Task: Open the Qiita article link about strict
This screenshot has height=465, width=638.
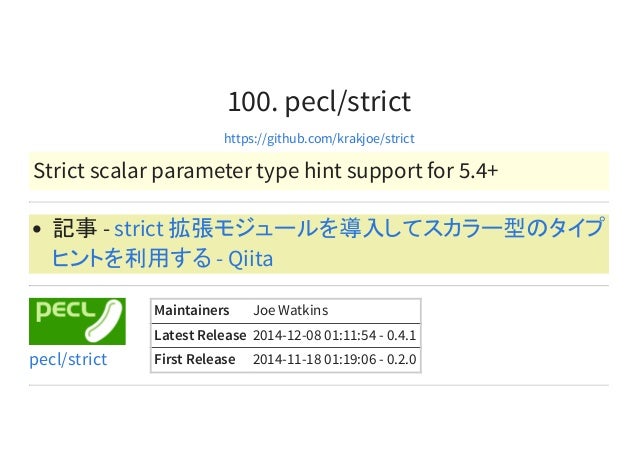Action: 328,243
